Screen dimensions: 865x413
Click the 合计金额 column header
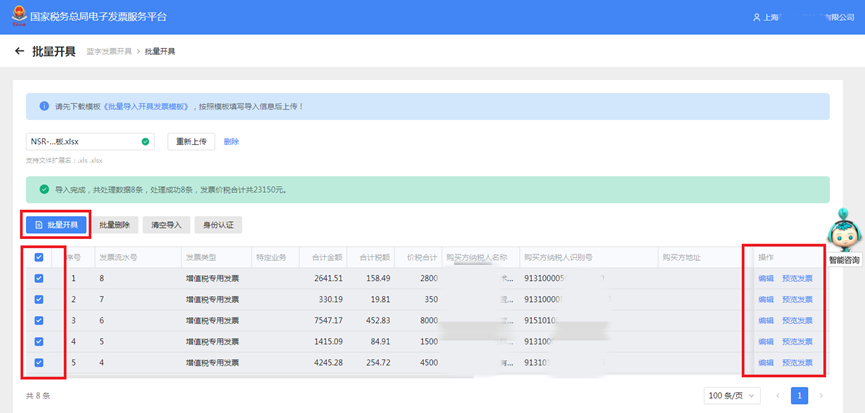pyautogui.click(x=328, y=258)
